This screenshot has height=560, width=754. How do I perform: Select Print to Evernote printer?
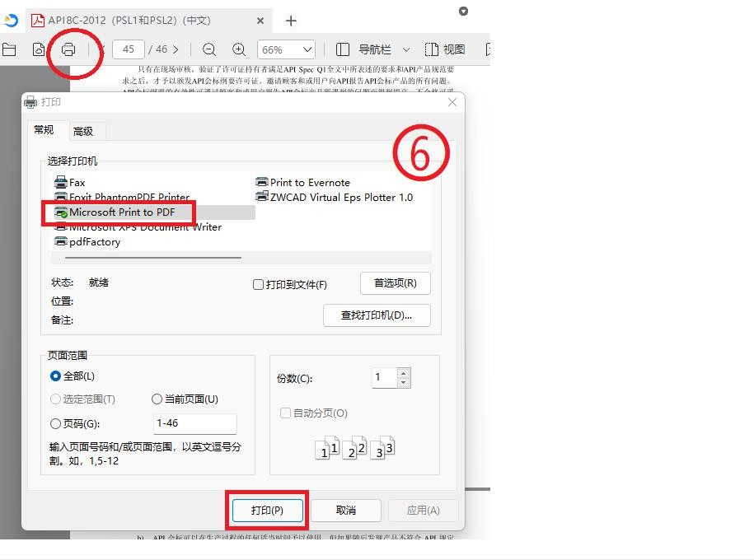pos(309,183)
